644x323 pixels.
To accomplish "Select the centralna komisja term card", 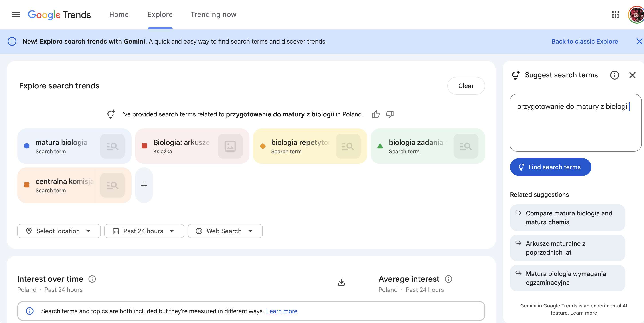I will point(74,185).
